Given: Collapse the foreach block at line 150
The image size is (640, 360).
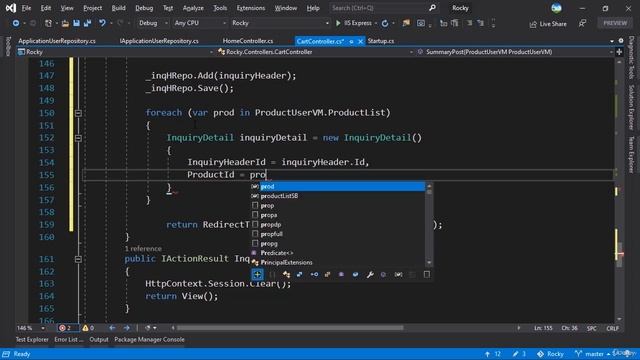Looking at the screenshot, I should [78, 113].
